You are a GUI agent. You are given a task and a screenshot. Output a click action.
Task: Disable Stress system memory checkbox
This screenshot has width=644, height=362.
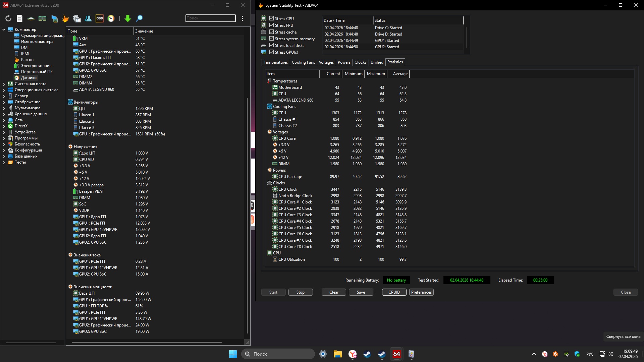[272, 39]
